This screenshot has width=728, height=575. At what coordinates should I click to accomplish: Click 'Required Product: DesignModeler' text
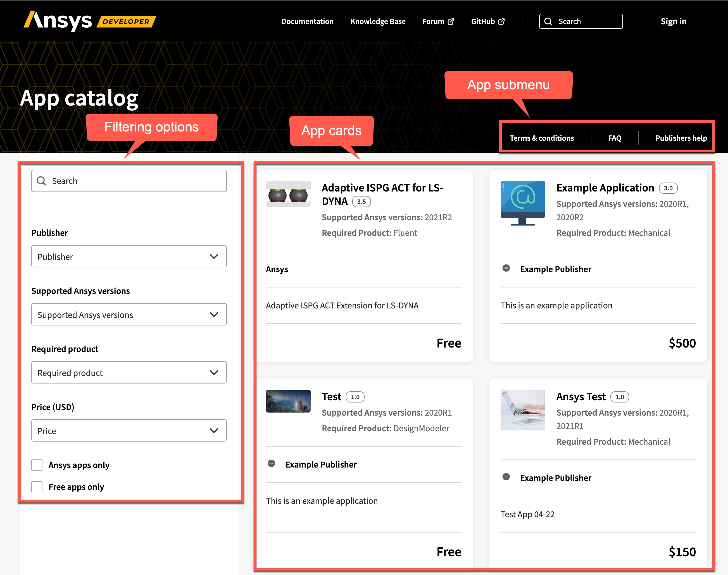[x=386, y=428]
